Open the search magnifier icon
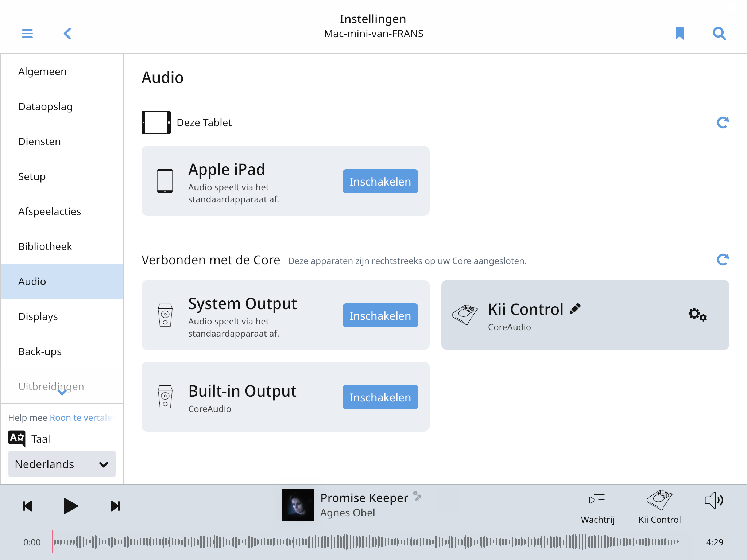Image resolution: width=747 pixels, height=560 pixels. 719,34
